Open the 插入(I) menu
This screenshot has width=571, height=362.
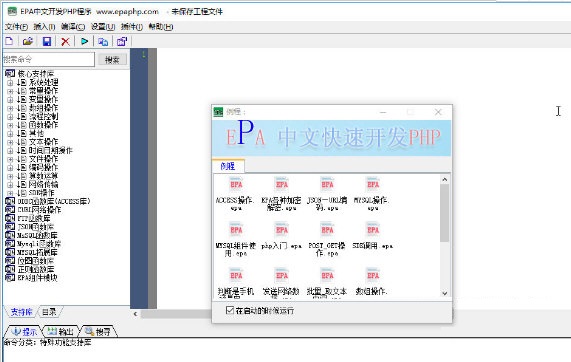pyautogui.click(x=44, y=27)
